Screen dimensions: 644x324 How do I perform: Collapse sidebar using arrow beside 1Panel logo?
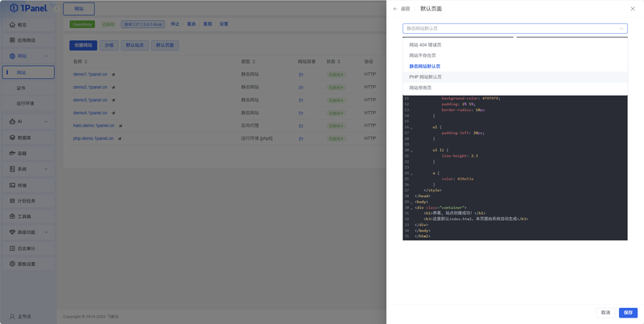(x=56, y=9)
